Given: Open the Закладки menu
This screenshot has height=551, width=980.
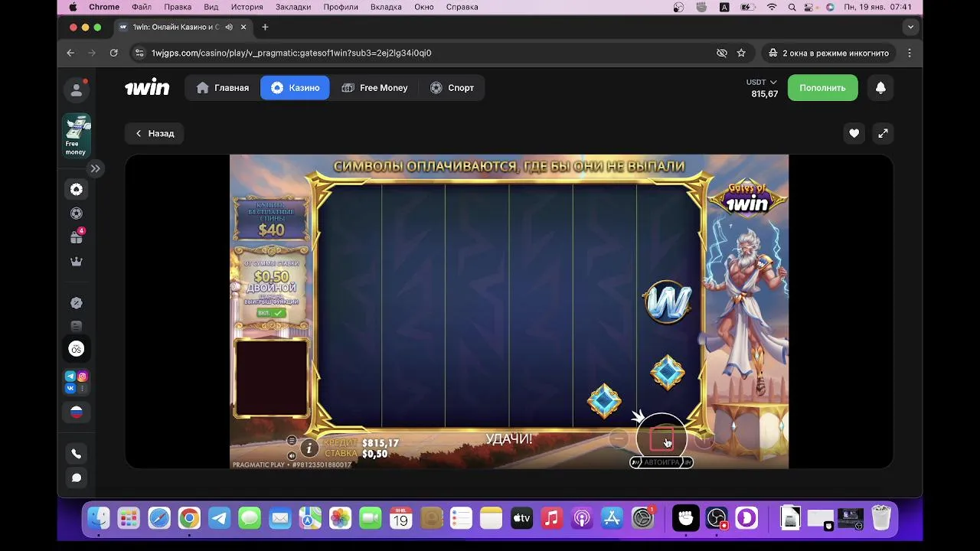Looking at the screenshot, I should 293,7.
